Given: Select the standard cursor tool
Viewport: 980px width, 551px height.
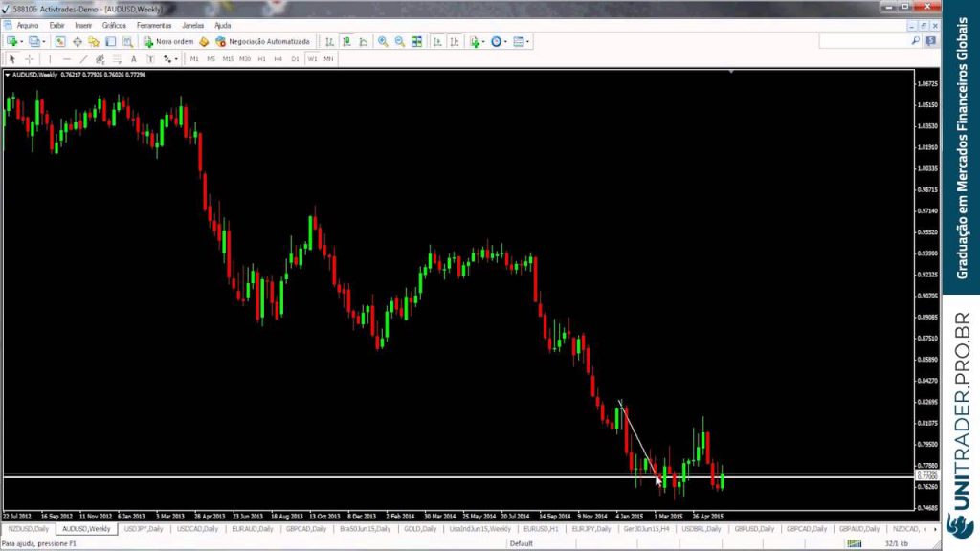Looking at the screenshot, I should 11,58.
